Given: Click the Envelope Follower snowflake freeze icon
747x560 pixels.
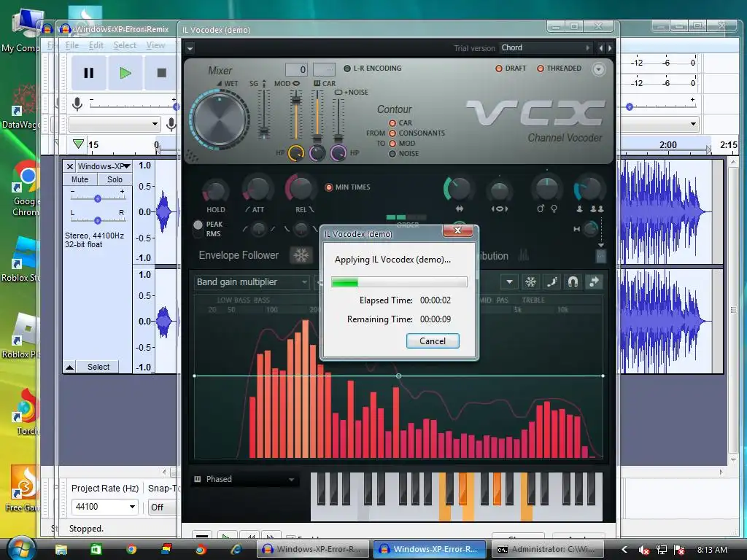Looking at the screenshot, I should (301, 255).
